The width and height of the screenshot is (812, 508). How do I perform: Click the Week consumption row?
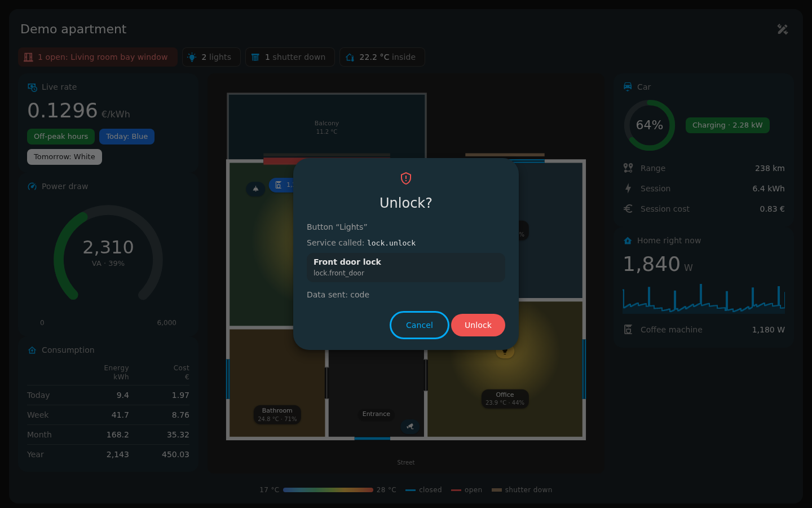[108, 415]
